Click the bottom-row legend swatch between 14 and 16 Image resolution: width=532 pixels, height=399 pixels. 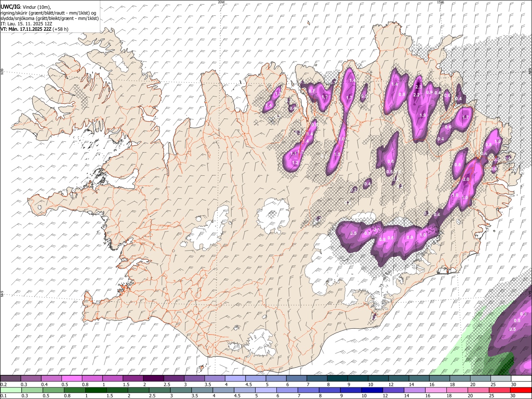414,390
